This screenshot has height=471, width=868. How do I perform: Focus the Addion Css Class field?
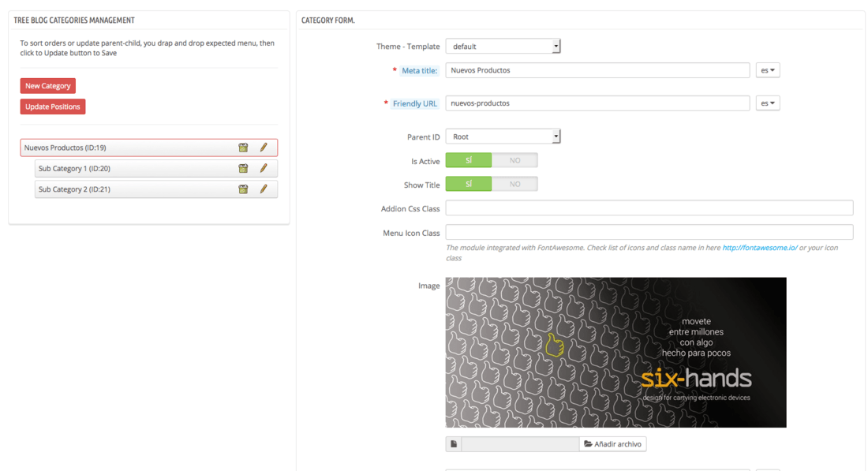click(x=649, y=208)
